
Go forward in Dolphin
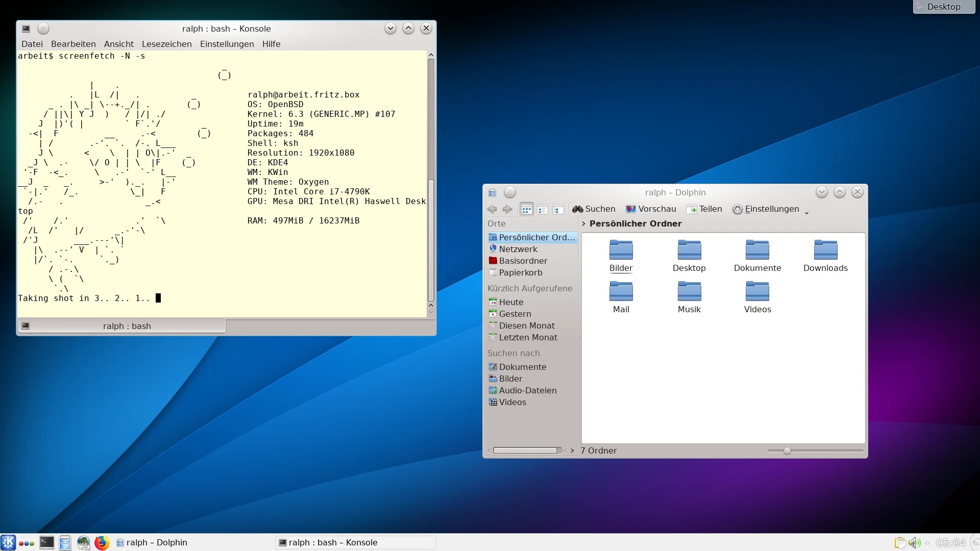[507, 209]
